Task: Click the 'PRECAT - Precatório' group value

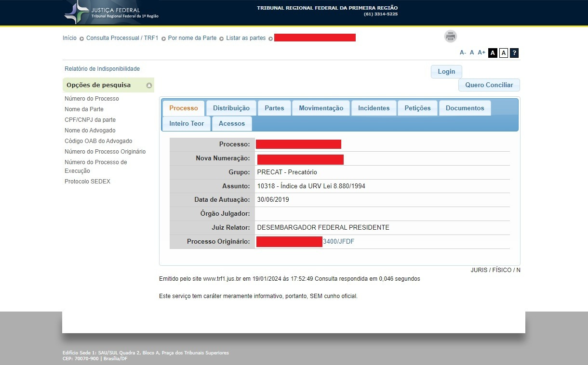Action: click(x=287, y=172)
